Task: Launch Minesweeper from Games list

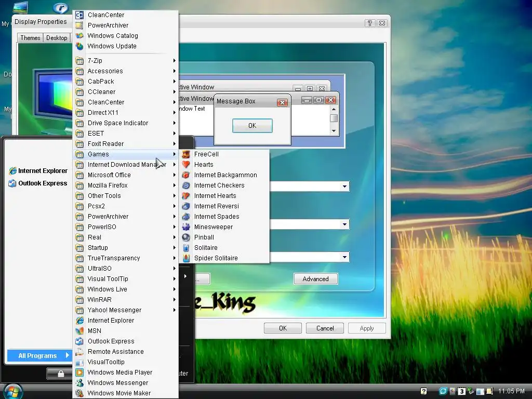Action: click(224, 227)
